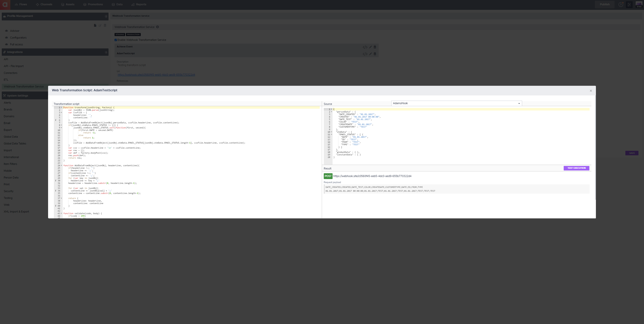Click the group icon beside Advisor
This screenshot has height=324, width=644.
[7, 31]
